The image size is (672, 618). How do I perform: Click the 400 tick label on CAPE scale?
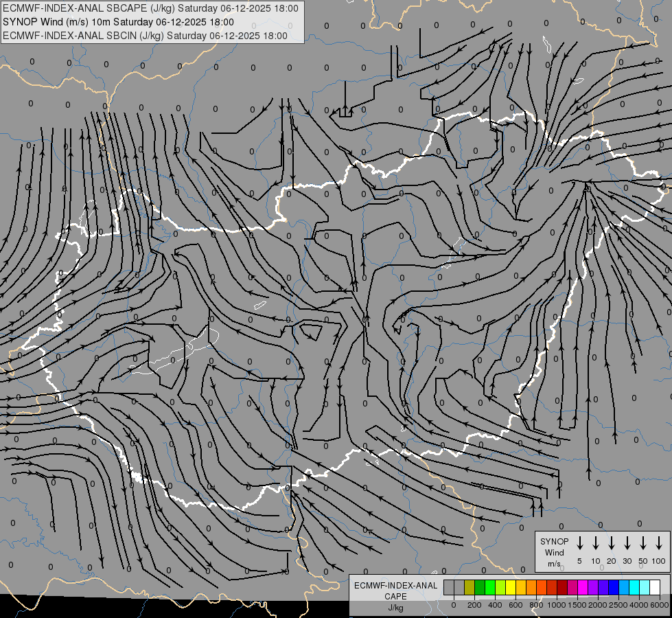tap(495, 605)
